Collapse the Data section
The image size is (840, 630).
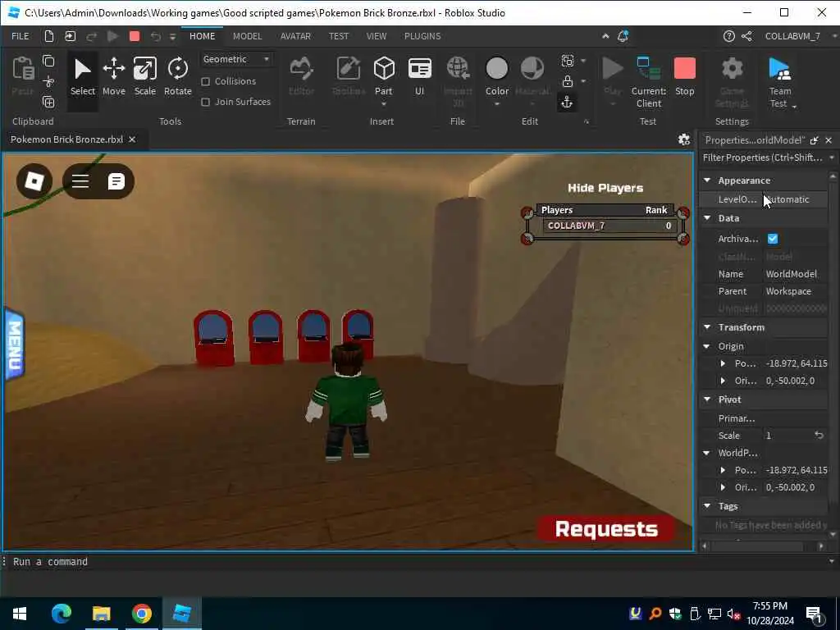707,218
